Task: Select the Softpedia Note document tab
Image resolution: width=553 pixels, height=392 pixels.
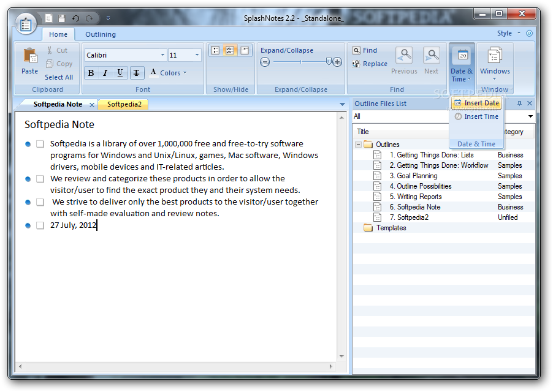Action: point(58,104)
